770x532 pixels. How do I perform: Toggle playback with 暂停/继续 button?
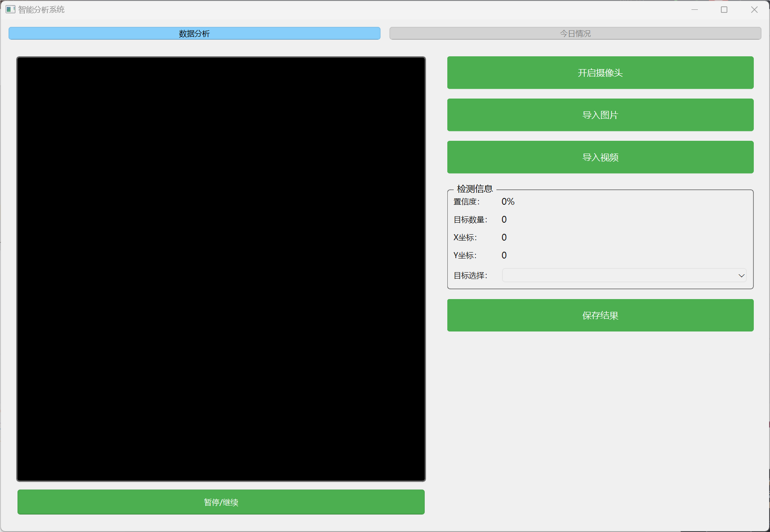[x=221, y=502]
